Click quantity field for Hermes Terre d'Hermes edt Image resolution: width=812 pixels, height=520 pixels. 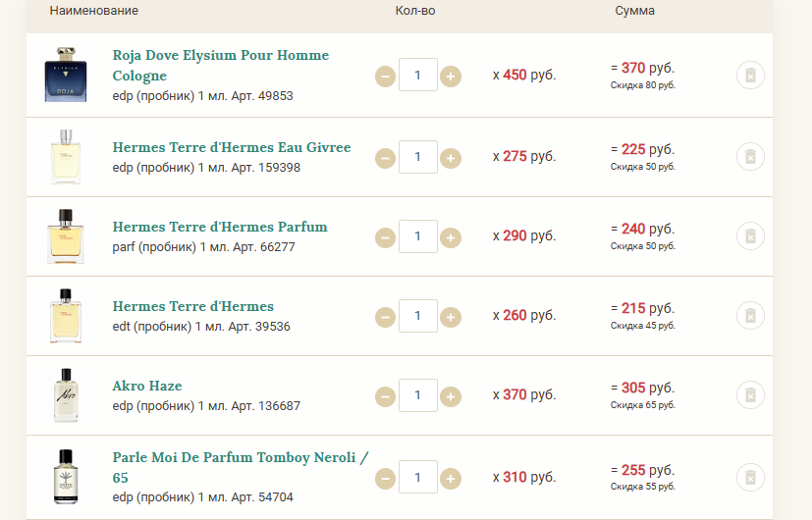pos(418,316)
